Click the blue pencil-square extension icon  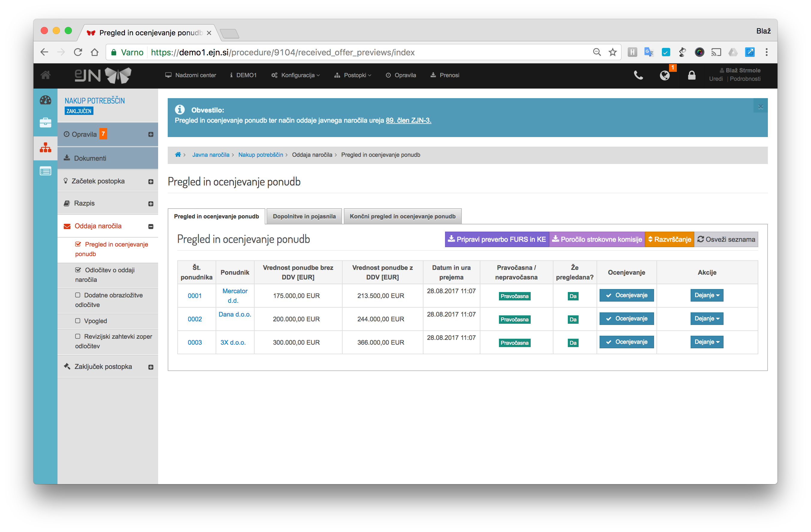[x=750, y=52]
